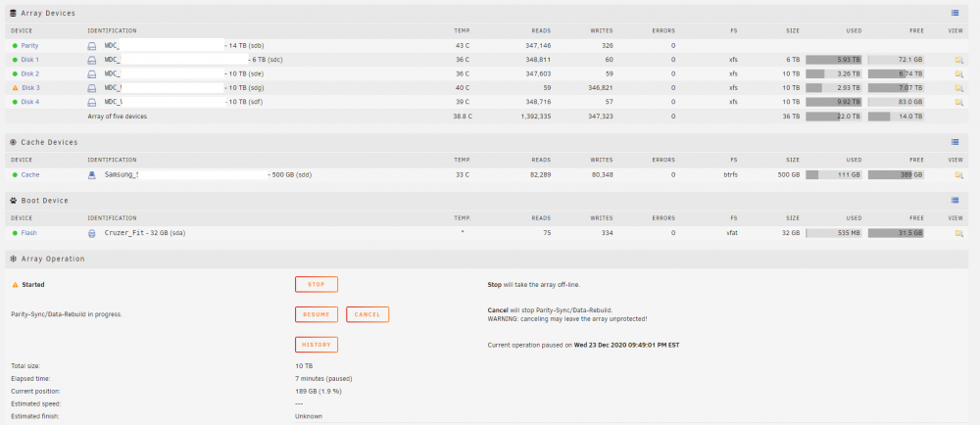Click the Array Devices section icon

(14, 13)
